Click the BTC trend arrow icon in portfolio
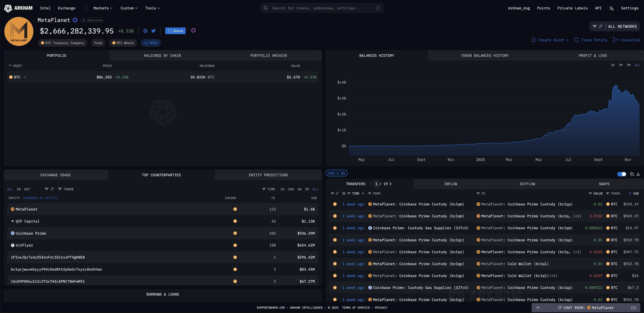Screen dimensions: 644x313 pos(25,77)
